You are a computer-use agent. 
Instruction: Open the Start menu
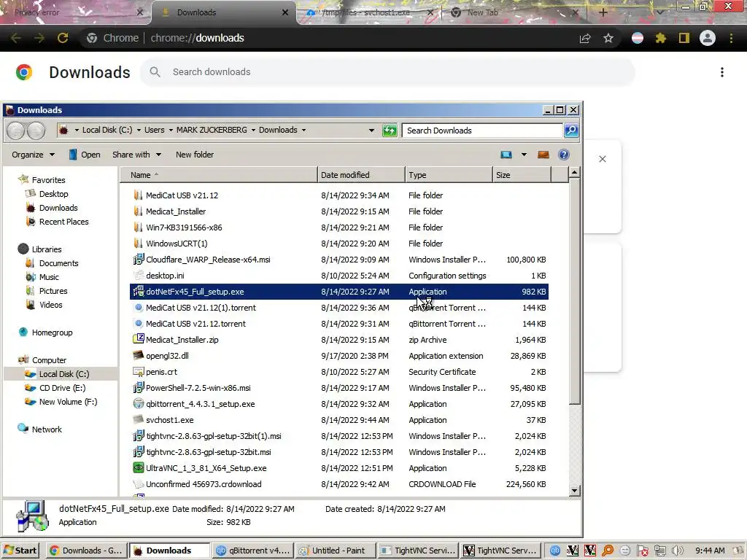pos(20,551)
